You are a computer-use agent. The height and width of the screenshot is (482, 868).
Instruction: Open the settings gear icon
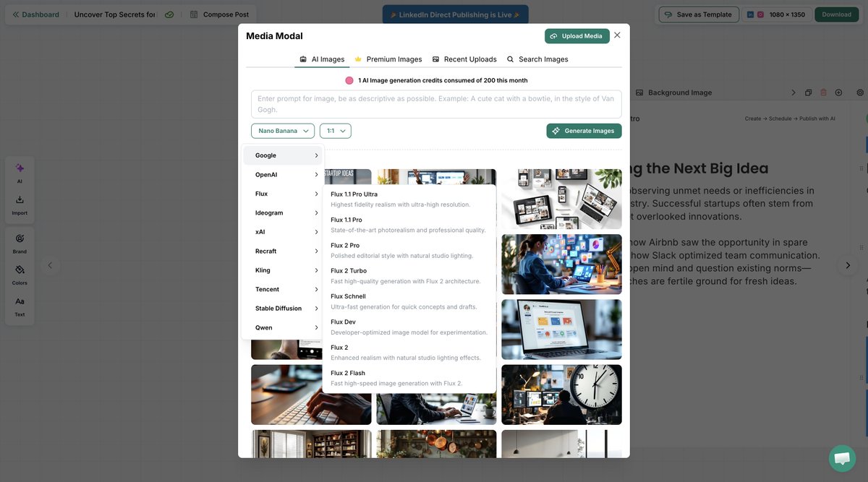pos(860,92)
